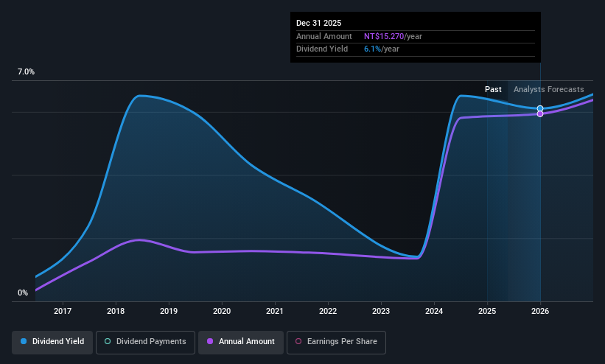This screenshot has width=605, height=364.
Task: Click the Annual Amount label in tooltip
Action: tap(324, 36)
